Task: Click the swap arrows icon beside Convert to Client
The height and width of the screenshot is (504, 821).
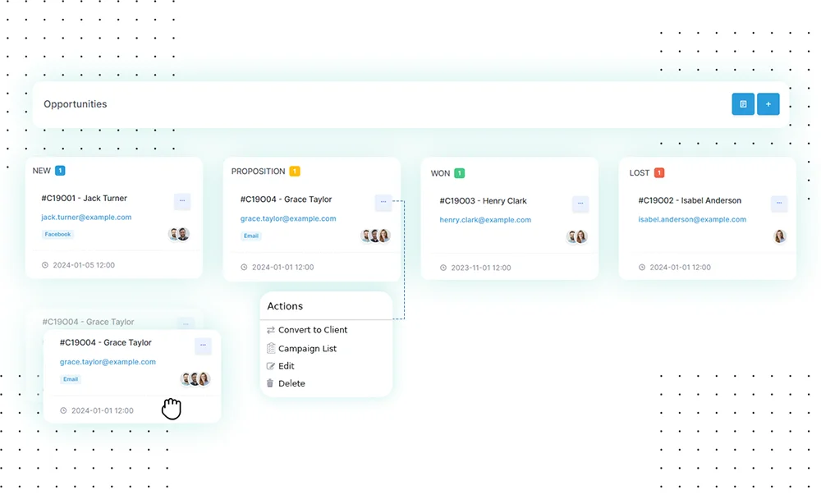Action: (x=270, y=330)
